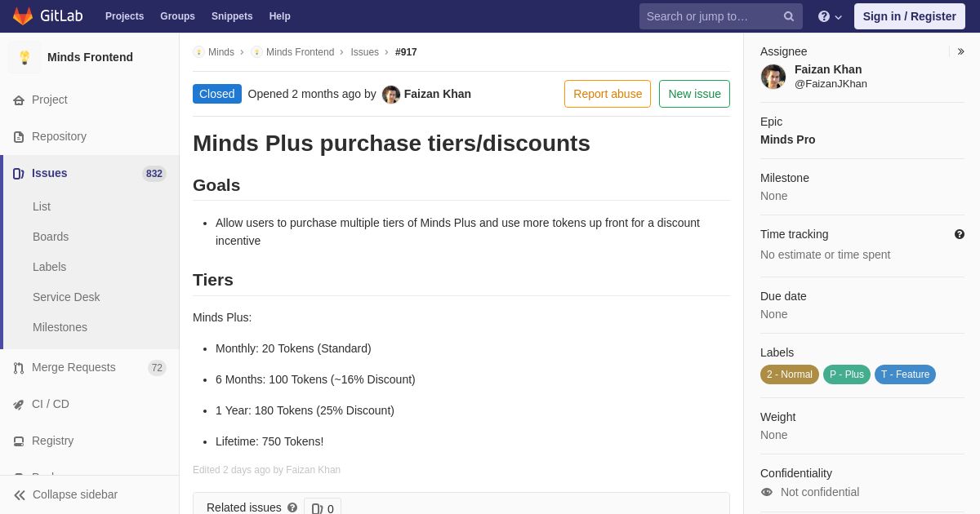980x514 pixels.
Task: Select the P - Plus label
Action: (x=847, y=374)
